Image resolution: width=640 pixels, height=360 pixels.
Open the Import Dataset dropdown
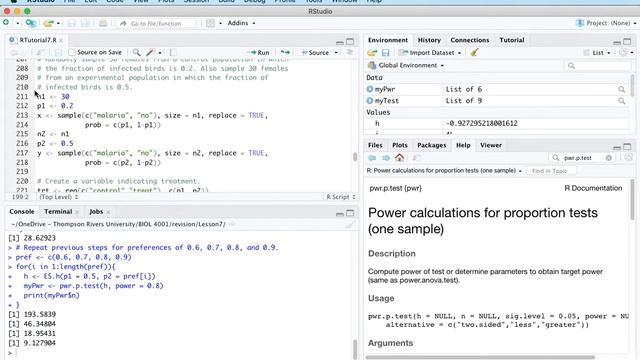[430, 53]
